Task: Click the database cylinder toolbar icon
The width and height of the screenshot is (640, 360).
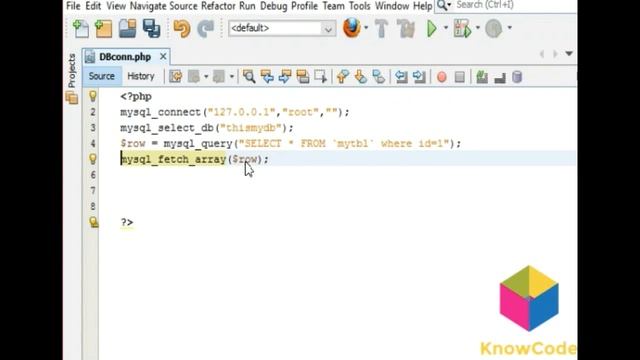Action: pyautogui.click(x=517, y=77)
